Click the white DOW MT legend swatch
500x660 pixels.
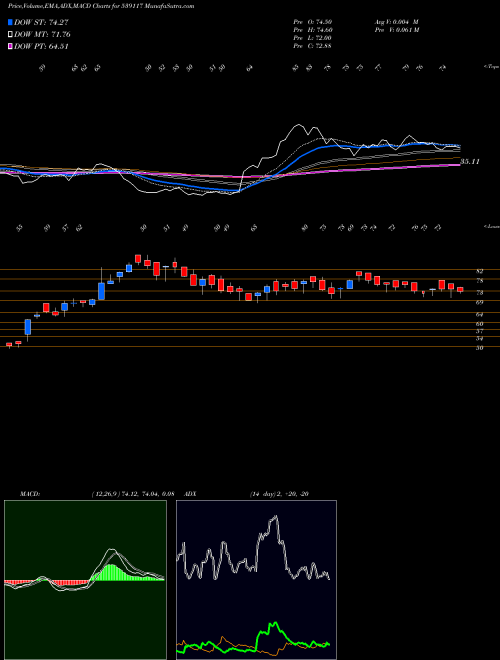click(10, 35)
